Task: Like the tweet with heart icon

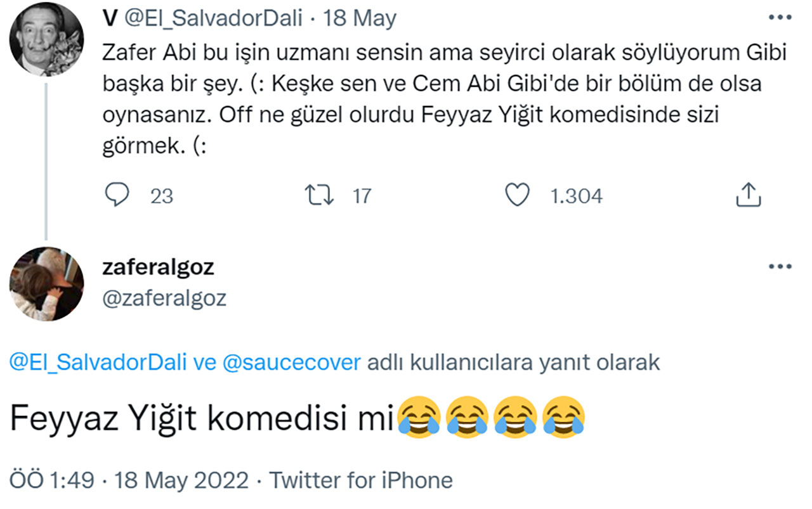Action: point(517,195)
